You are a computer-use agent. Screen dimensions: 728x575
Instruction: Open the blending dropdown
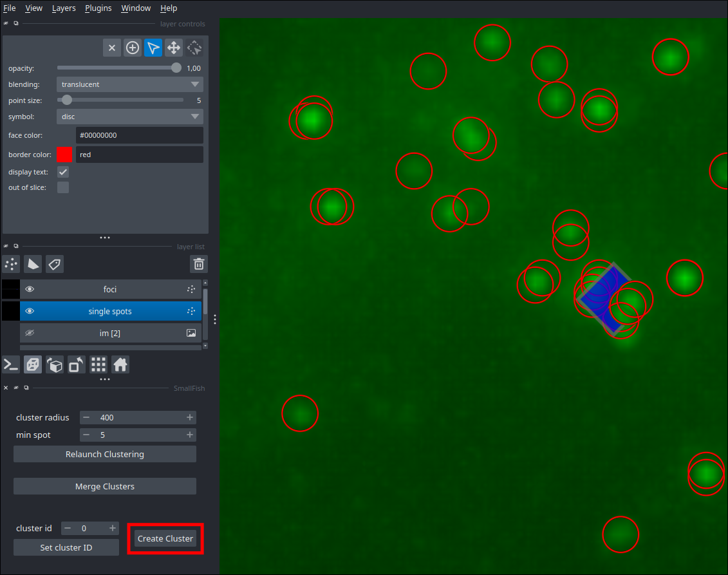pos(130,84)
